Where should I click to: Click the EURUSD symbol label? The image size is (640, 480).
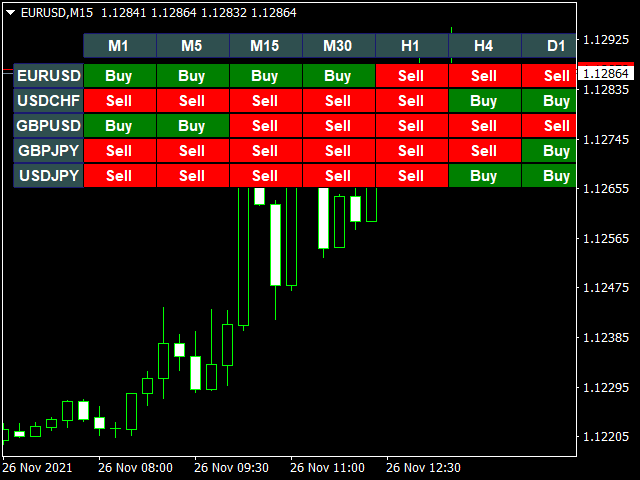point(49,76)
